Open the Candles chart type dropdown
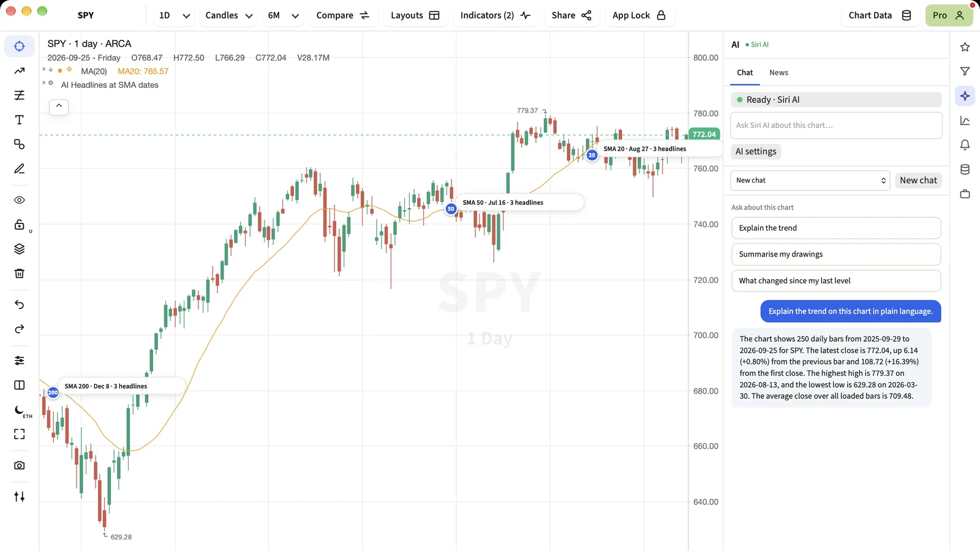The width and height of the screenshot is (980, 551). [x=229, y=15]
